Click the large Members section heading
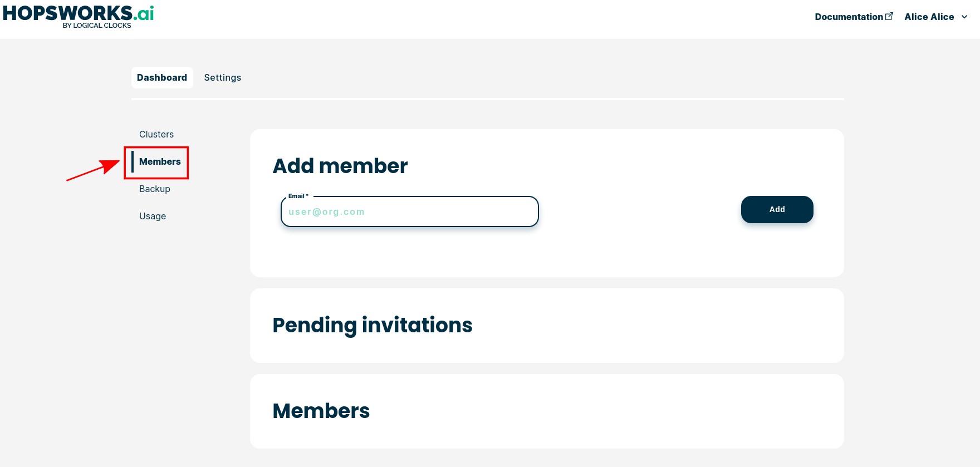 pyautogui.click(x=321, y=411)
